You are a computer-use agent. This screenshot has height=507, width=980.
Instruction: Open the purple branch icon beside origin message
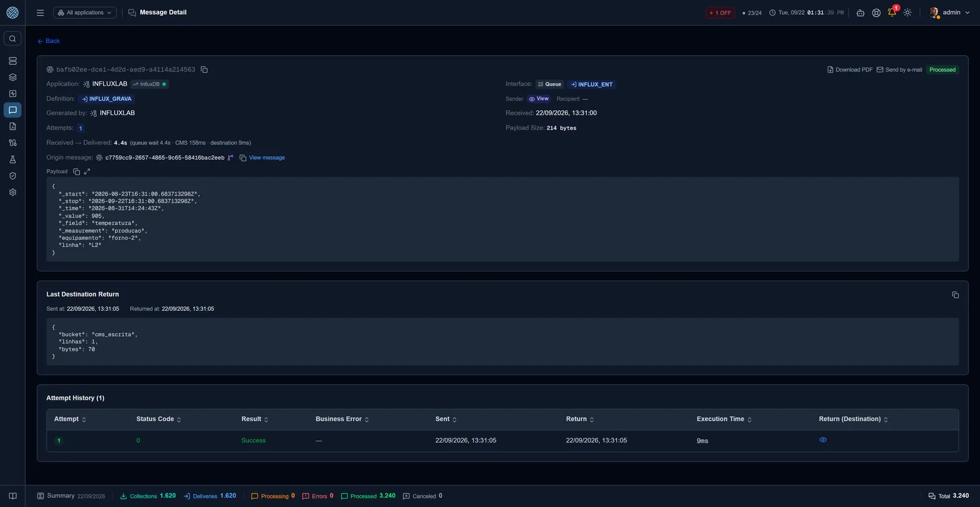tap(230, 158)
